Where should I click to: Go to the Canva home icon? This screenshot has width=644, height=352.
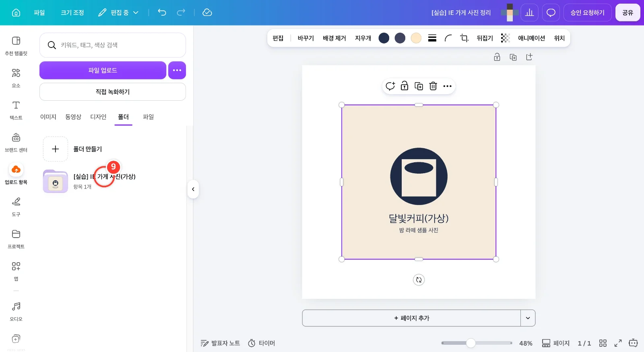[16, 12]
